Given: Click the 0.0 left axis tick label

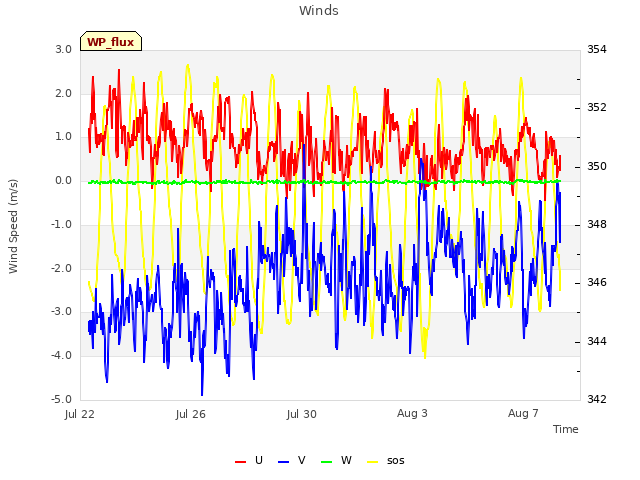Looking at the screenshot, I should [64, 180].
